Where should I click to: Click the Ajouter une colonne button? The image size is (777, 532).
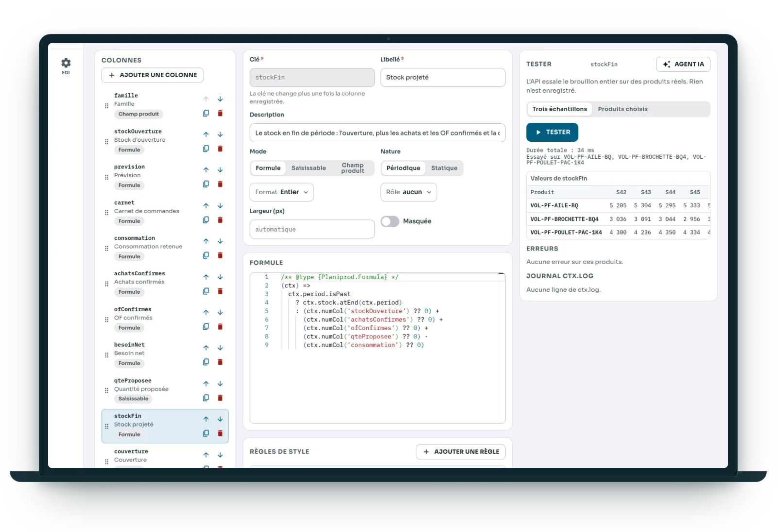pos(152,75)
